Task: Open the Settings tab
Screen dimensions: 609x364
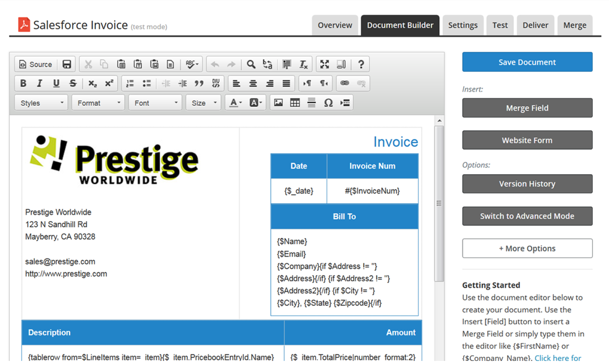Action: [x=463, y=25]
